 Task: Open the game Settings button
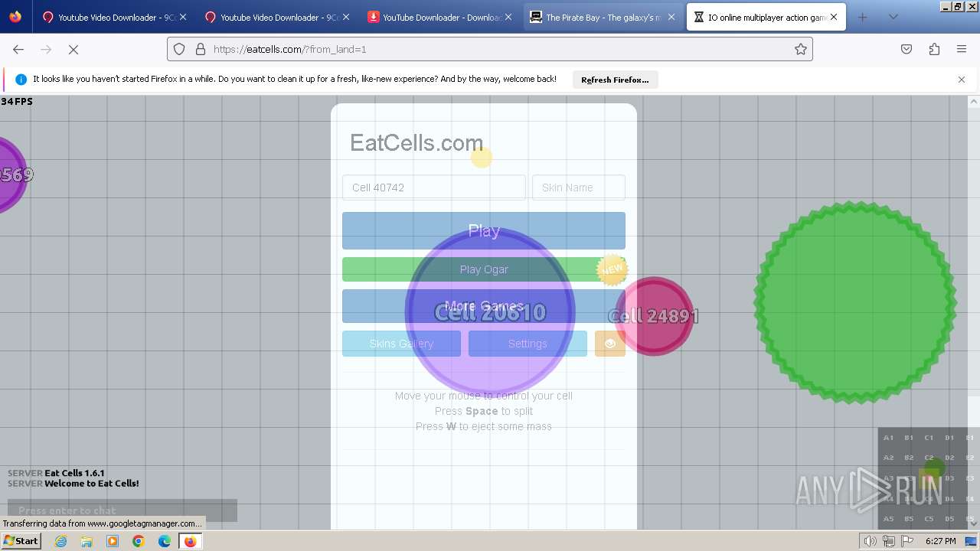(x=528, y=344)
